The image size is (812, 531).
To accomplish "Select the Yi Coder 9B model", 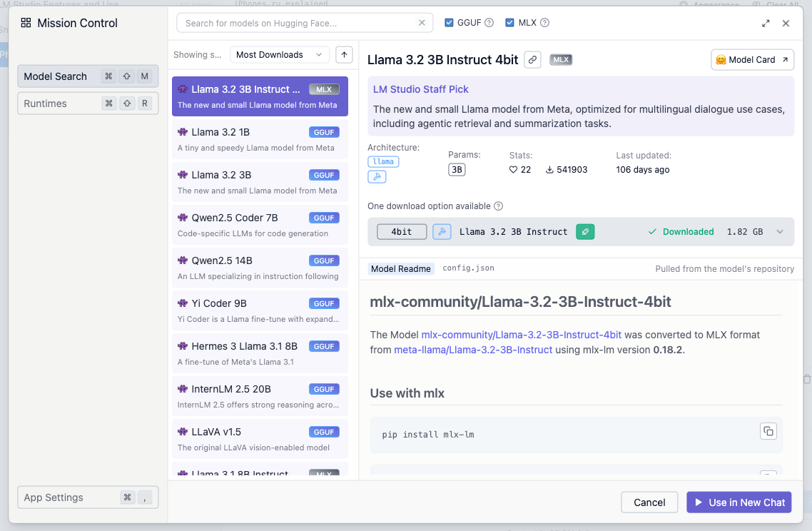I will pos(260,311).
